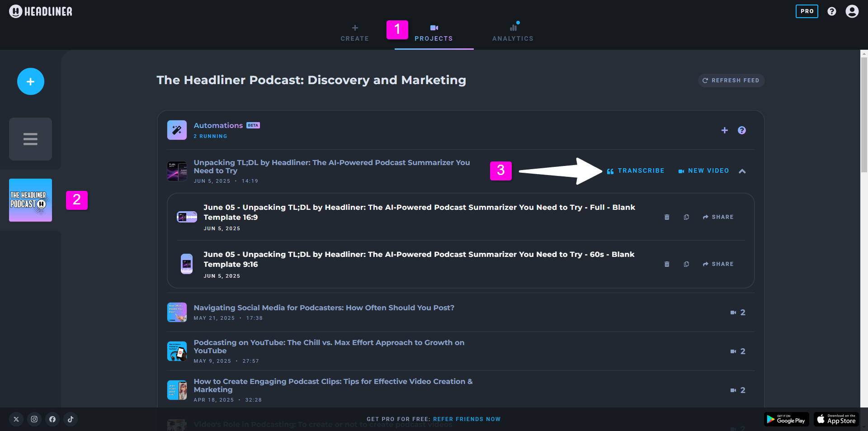
Task: Select The Headliner Podcast thumbnail in sidebar
Action: pos(30,200)
